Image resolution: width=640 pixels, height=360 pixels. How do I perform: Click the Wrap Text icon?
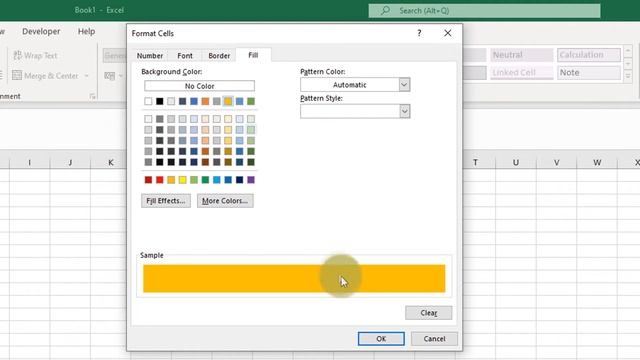coord(18,55)
